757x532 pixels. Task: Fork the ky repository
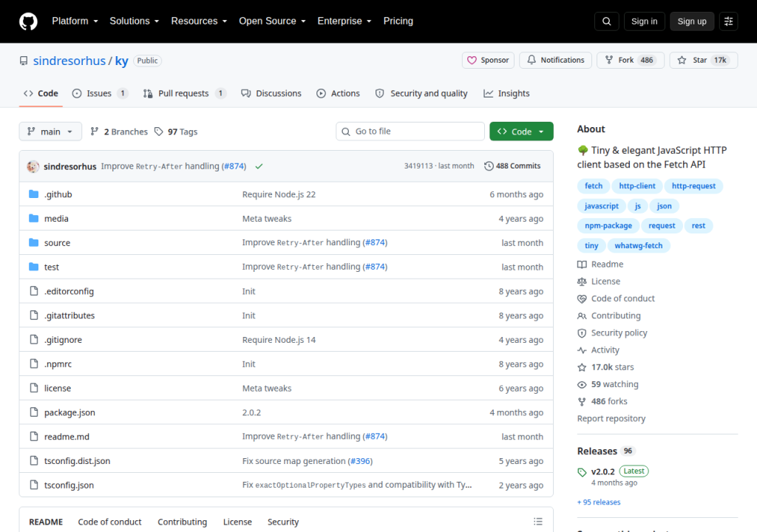(631, 61)
